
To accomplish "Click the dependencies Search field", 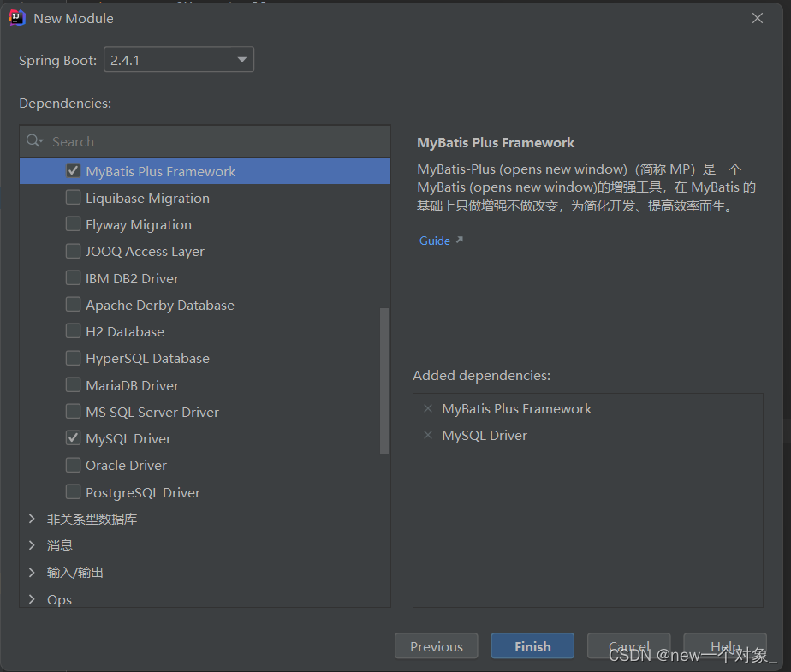I will click(x=205, y=141).
